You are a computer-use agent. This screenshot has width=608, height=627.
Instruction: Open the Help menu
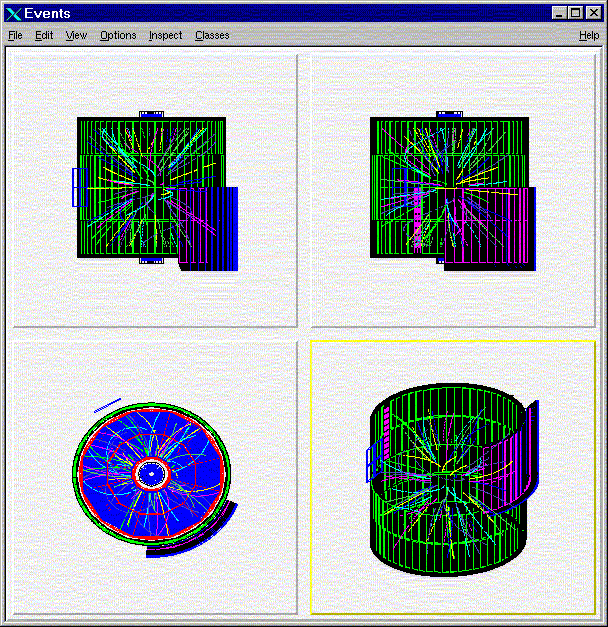[x=589, y=35]
